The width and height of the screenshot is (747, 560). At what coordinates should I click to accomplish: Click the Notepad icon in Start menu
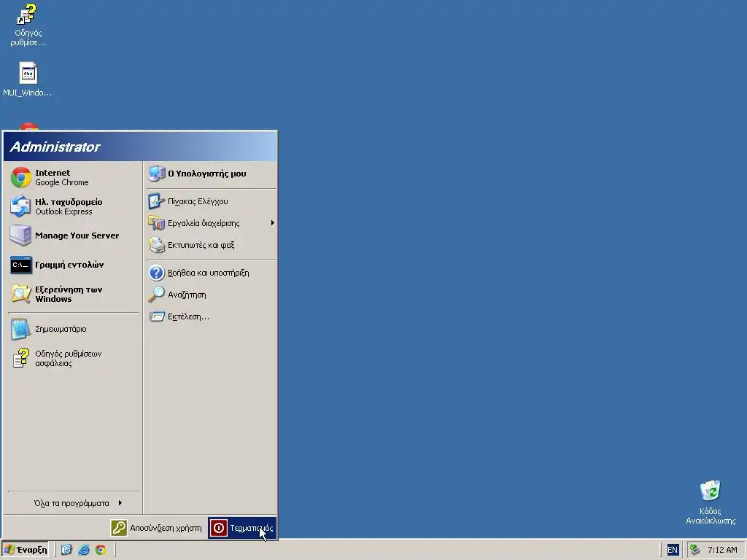[x=20, y=329]
